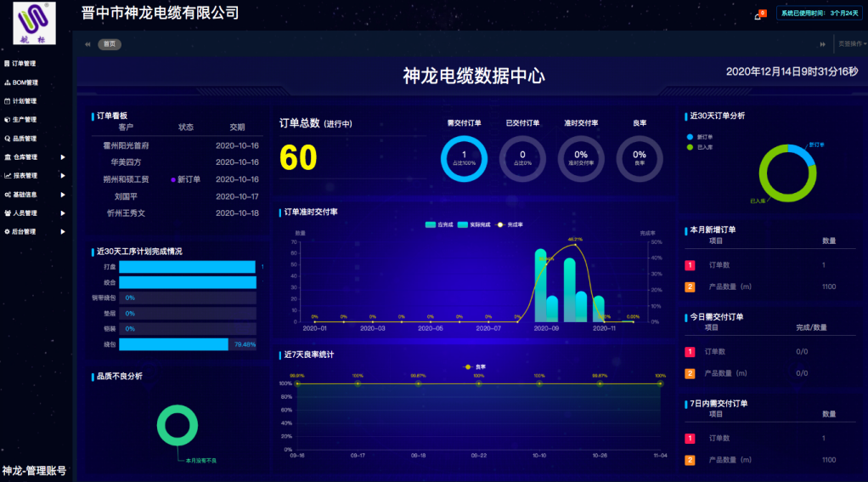868x482 pixels.
Task: Toggle 应完成 legend in delivery chart
Action: (439, 224)
